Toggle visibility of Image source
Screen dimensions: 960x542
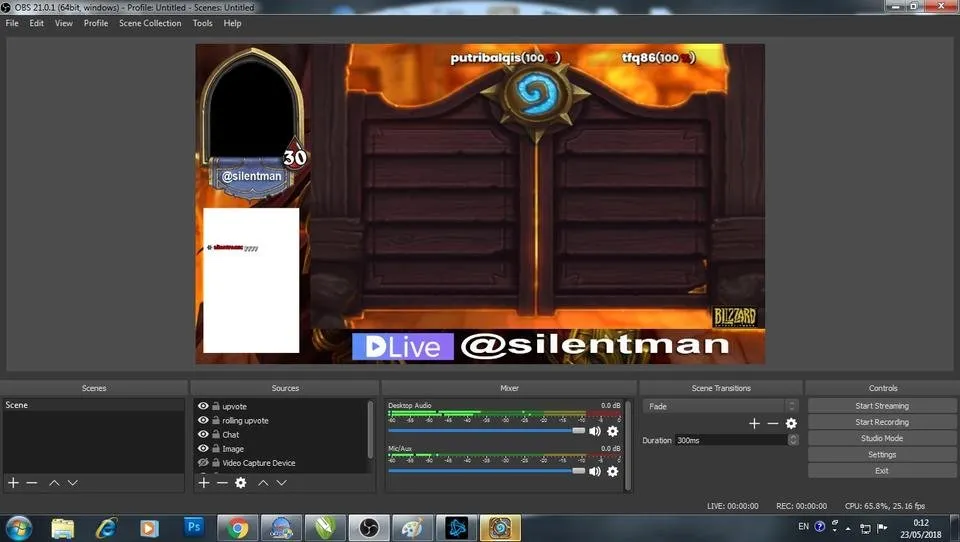(203, 448)
